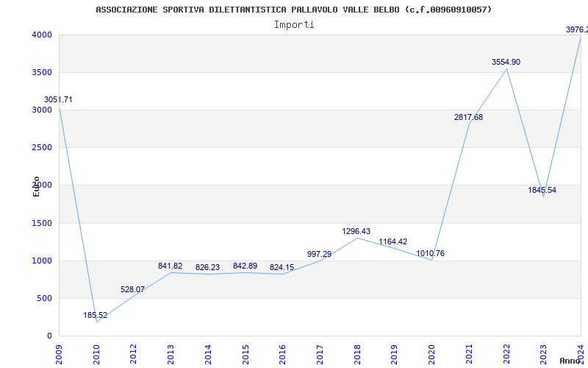The width and height of the screenshot is (588, 368).
Task: Select the 1010.76 value label
Action: [x=430, y=253]
